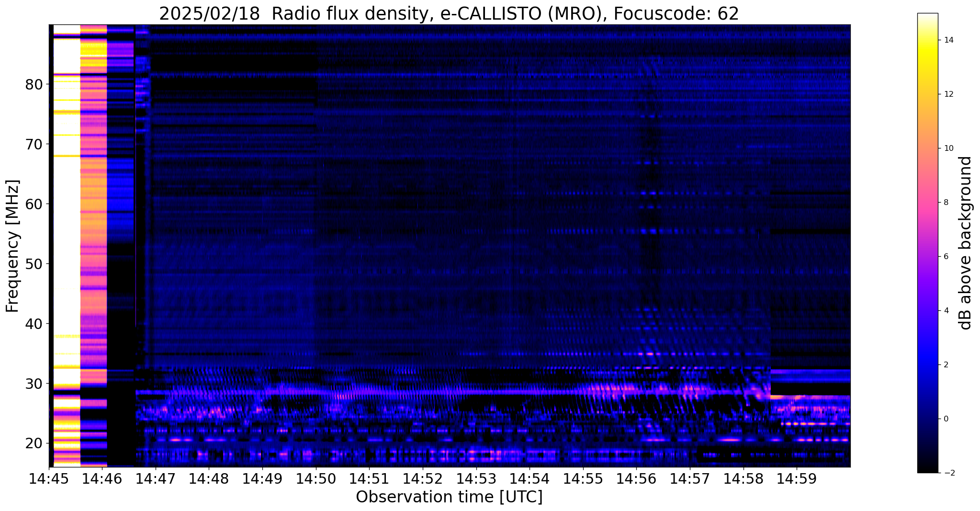
Task: Click the 14:45 time tick label
Action: [49, 478]
